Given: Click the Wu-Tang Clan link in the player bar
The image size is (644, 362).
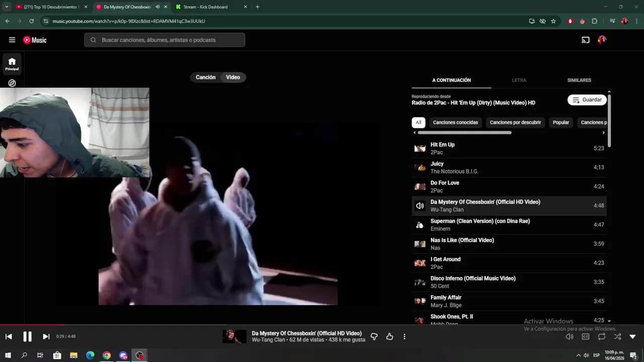Looking at the screenshot, I should pyautogui.click(x=269, y=340).
